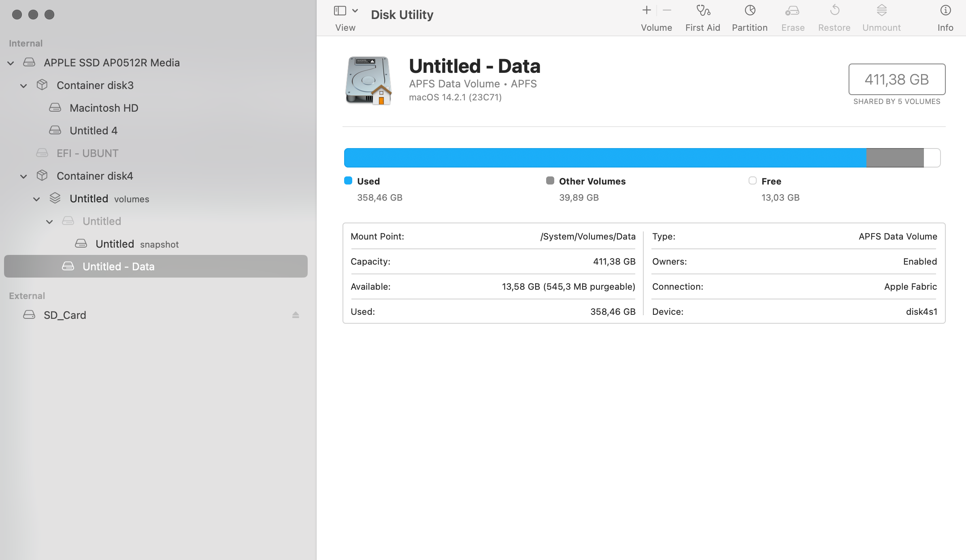This screenshot has height=560, width=966.
Task: Select the EFI - UBUNT partition
Action: click(87, 153)
